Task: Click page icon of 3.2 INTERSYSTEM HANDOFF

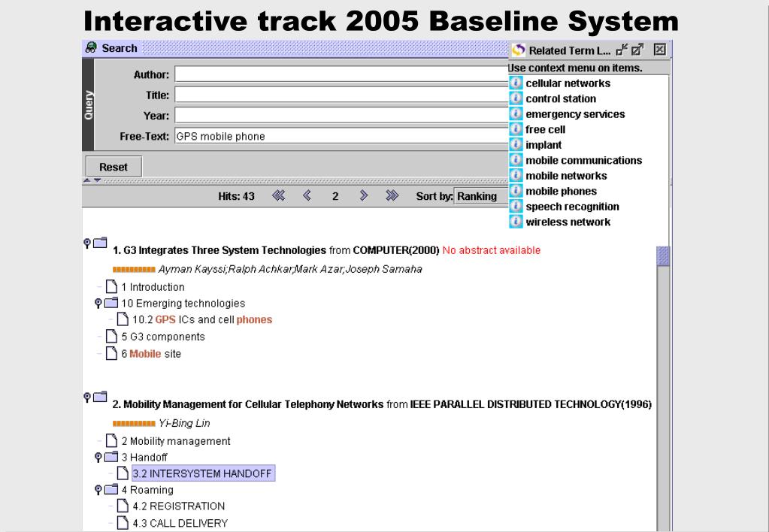Action: pyautogui.click(x=123, y=473)
